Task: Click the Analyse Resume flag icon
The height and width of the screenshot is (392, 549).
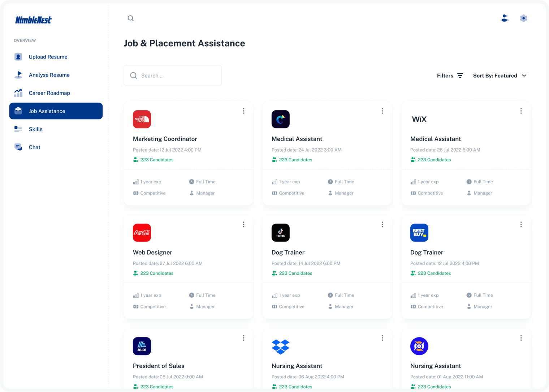Action: [x=18, y=75]
